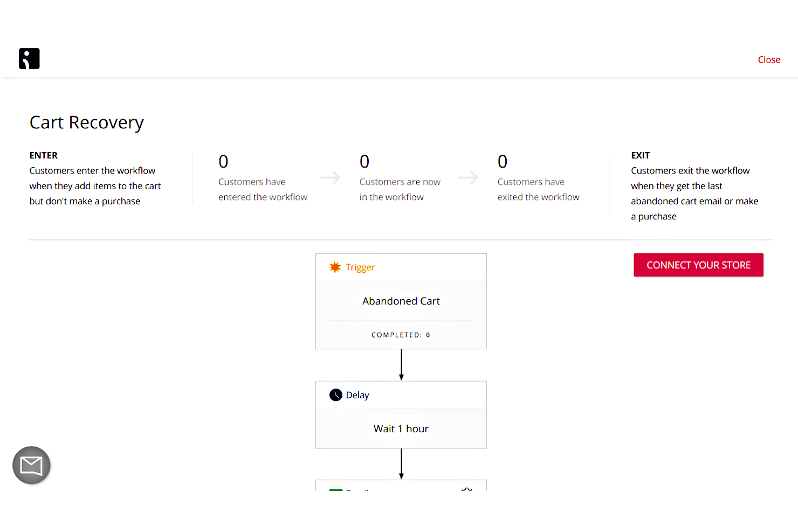Select the Abandoned Cart trigger card

point(401,301)
